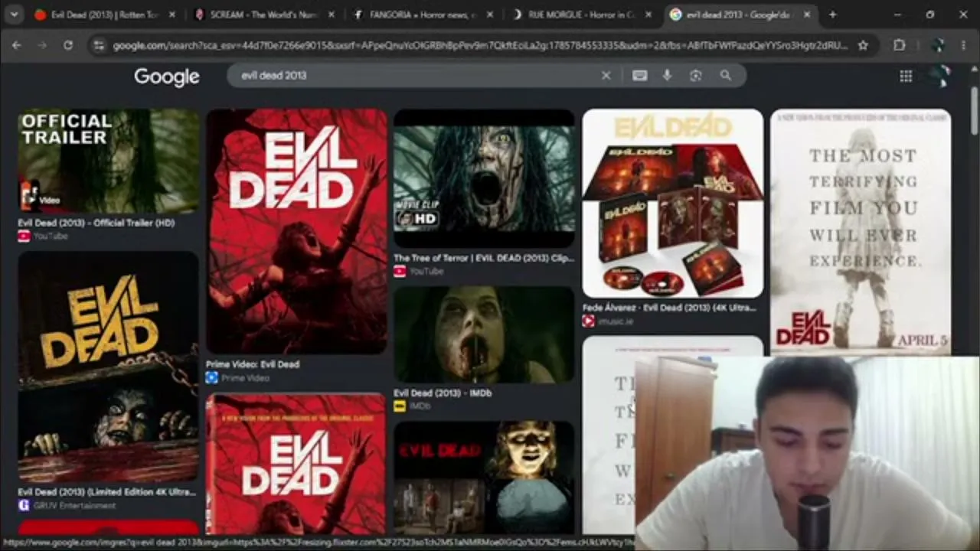Screen dimensions: 980x551
Task: Submit search with the magnifier icon
Action: (x=725, y=76)
